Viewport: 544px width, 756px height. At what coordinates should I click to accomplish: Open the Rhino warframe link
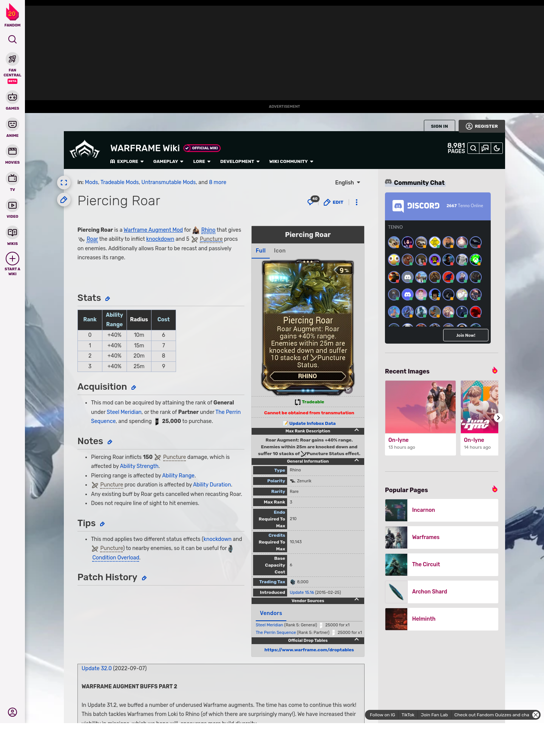coord(208,230)
